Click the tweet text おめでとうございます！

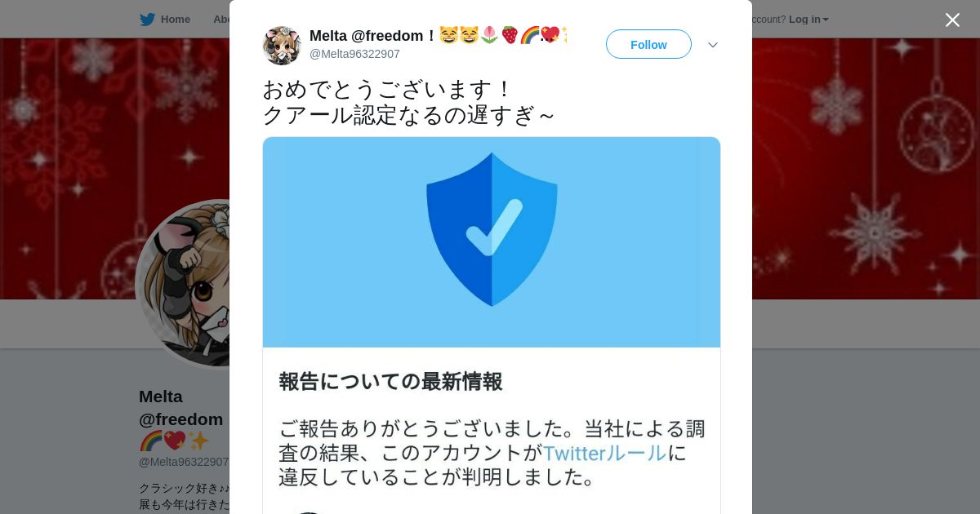tap(388, 89)
